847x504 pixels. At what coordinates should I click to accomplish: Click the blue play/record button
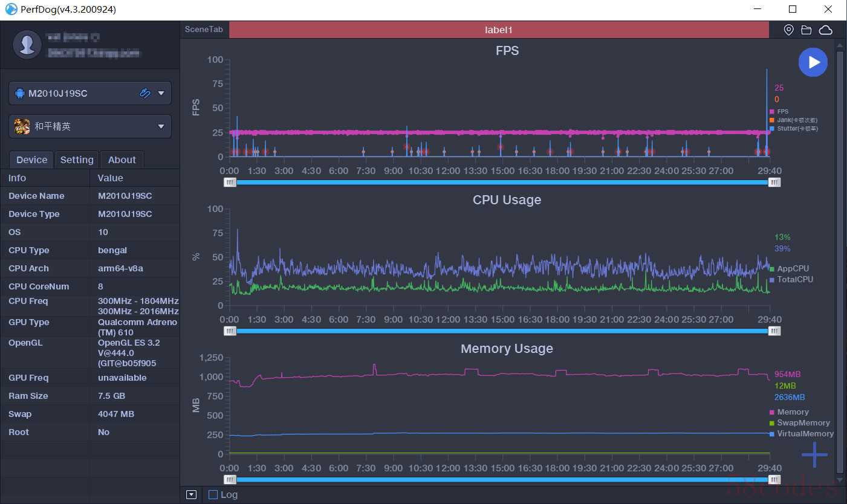coord(813,62)
